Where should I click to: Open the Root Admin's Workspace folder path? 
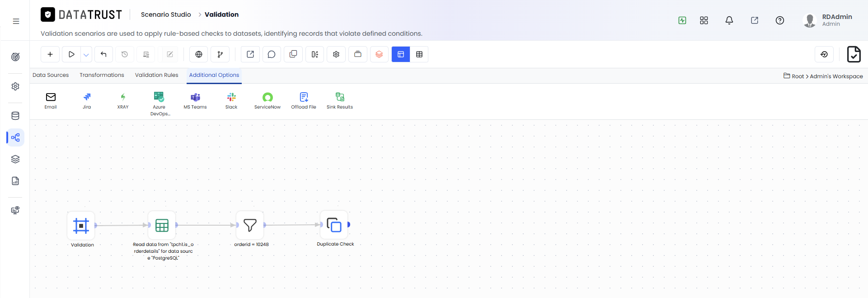pyautogui.click(x=823, y=76)
